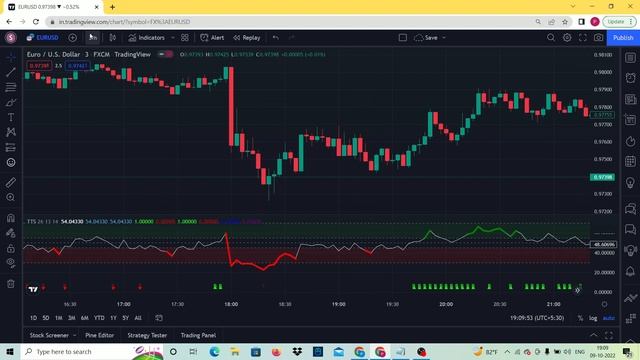
Task: Select the crosshair cursor tool
Action: (x=11, y=57)
